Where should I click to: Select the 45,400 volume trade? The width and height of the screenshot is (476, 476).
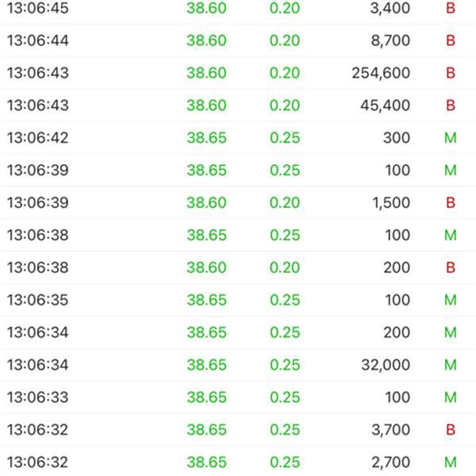click(238, 106)
